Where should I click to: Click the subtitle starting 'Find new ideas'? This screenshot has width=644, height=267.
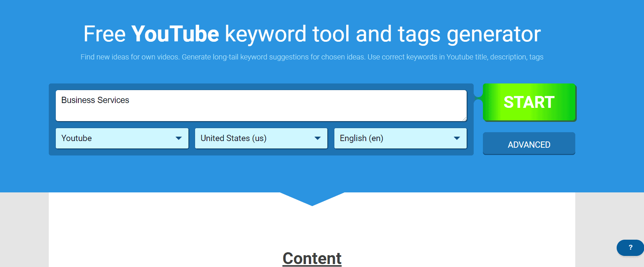[x=312, y=57]
